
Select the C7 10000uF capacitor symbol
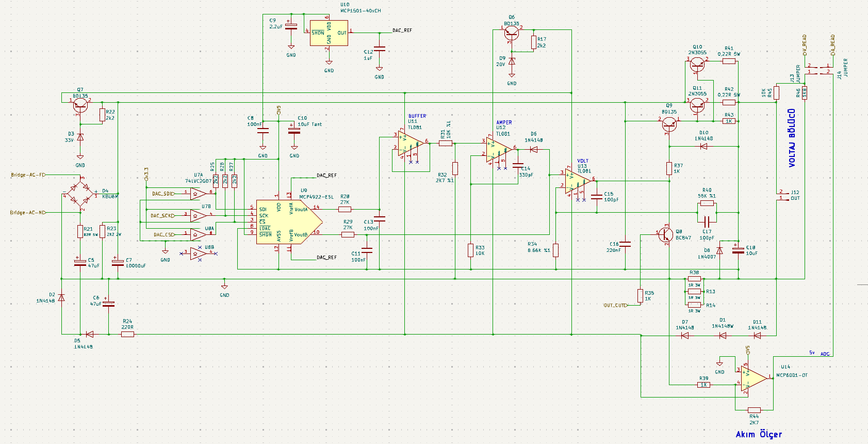(x=118, y=262)
